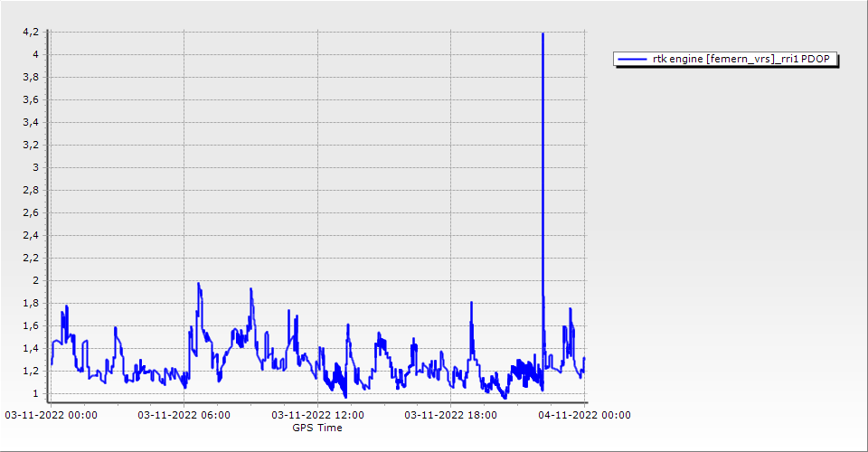Click the legend entry for rtk engine PDOP
The height and width of the screenshot is (452, 868).
726,59
